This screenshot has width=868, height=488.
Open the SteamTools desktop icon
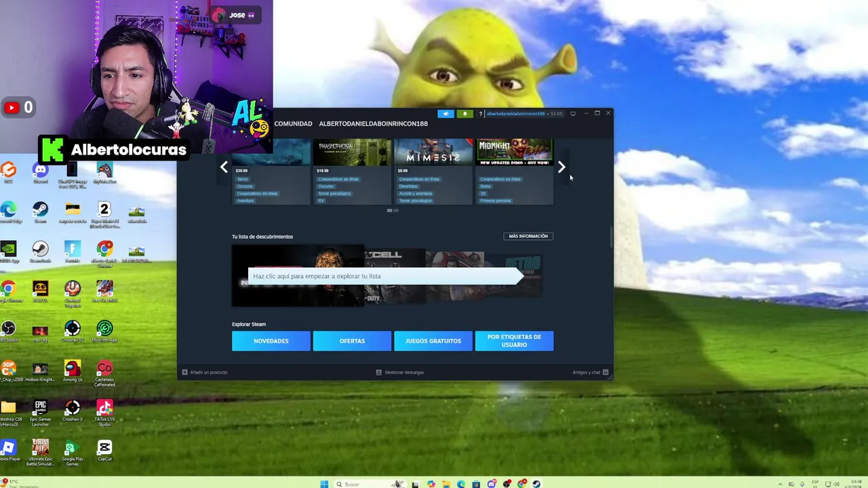40,251
